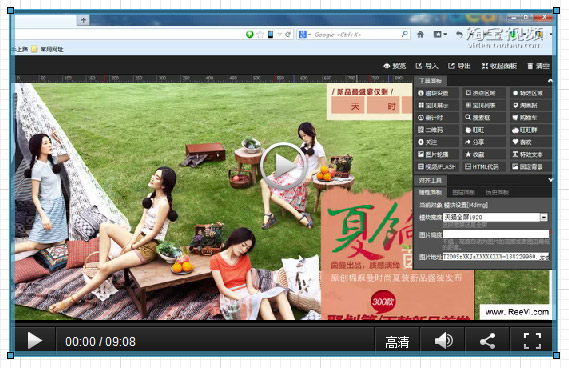Select the HTML代码 tool
Screen dimensions: 569x368
[483, 167]
